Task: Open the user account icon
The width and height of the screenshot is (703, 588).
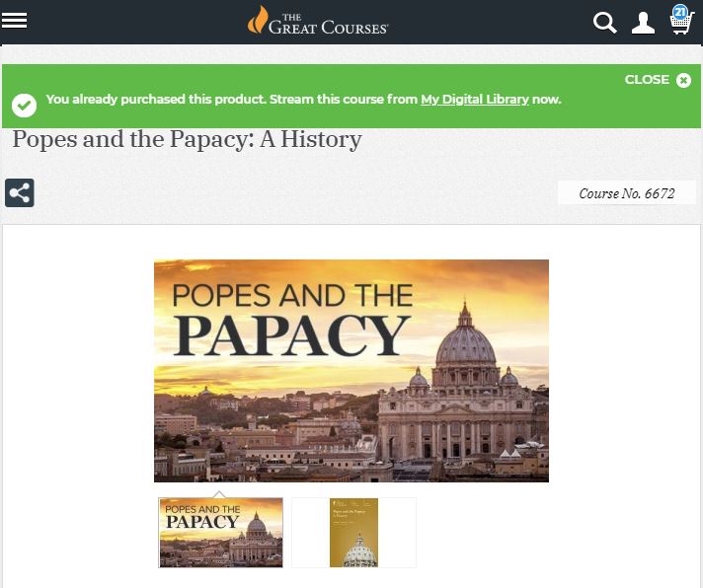Action: click(643, 23)
